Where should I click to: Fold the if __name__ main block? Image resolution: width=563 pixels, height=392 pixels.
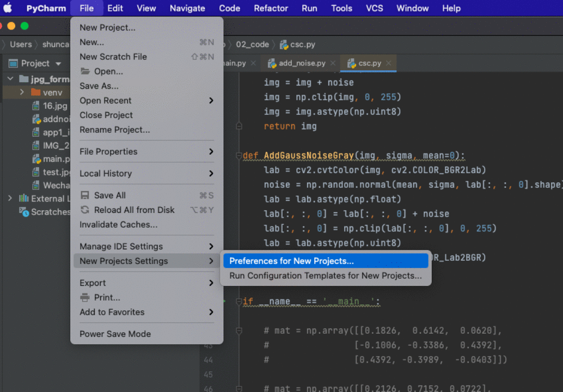[239, 302]
